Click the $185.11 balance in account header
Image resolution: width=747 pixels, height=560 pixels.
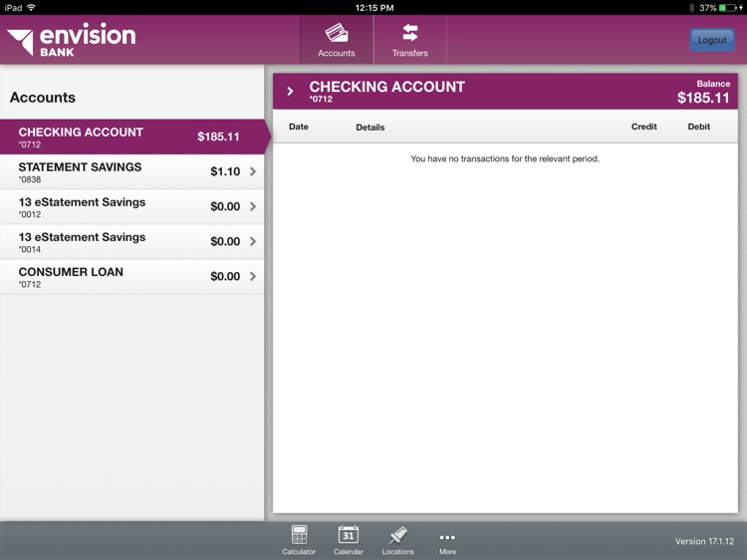703,99
